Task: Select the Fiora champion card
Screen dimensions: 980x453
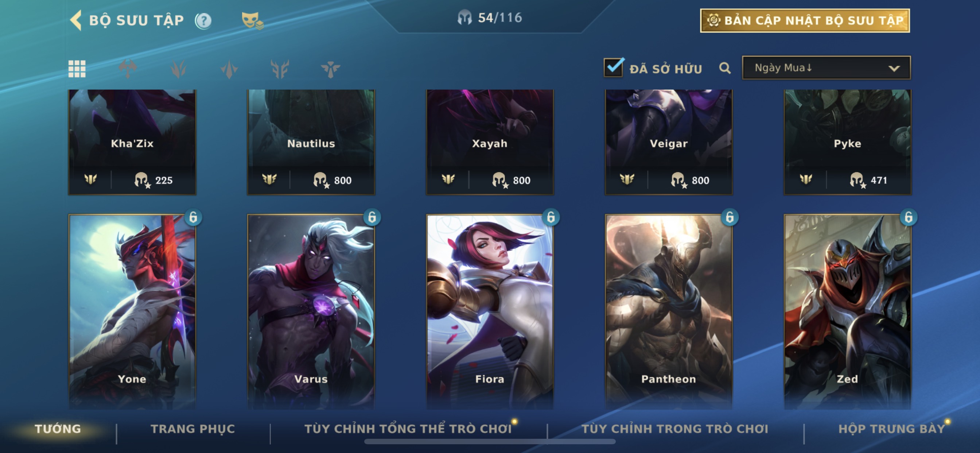Action: tap(490, 312)
